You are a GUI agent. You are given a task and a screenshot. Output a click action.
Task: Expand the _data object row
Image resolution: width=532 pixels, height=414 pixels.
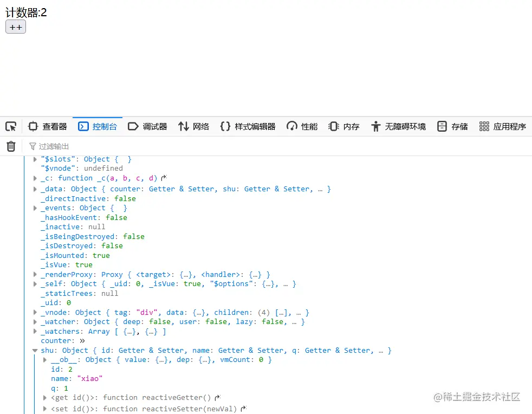tap(35, 189)
